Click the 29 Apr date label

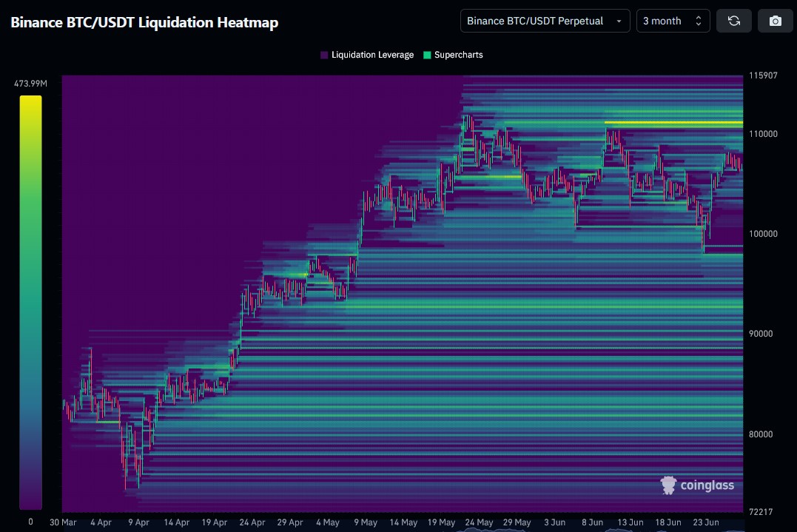(290, 522)
